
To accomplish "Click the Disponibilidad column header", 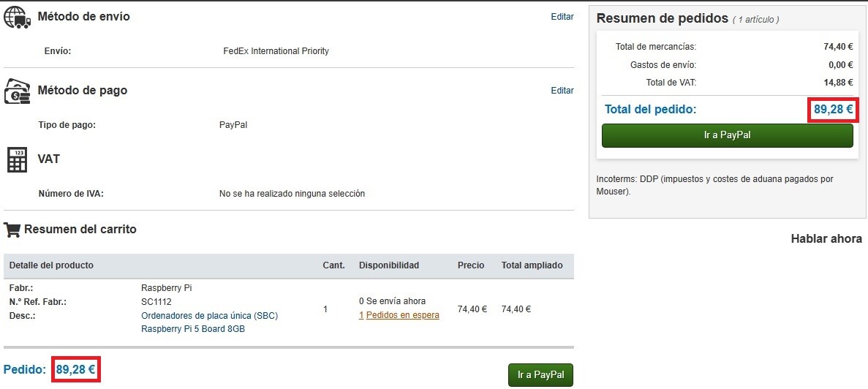I will 388,265.
